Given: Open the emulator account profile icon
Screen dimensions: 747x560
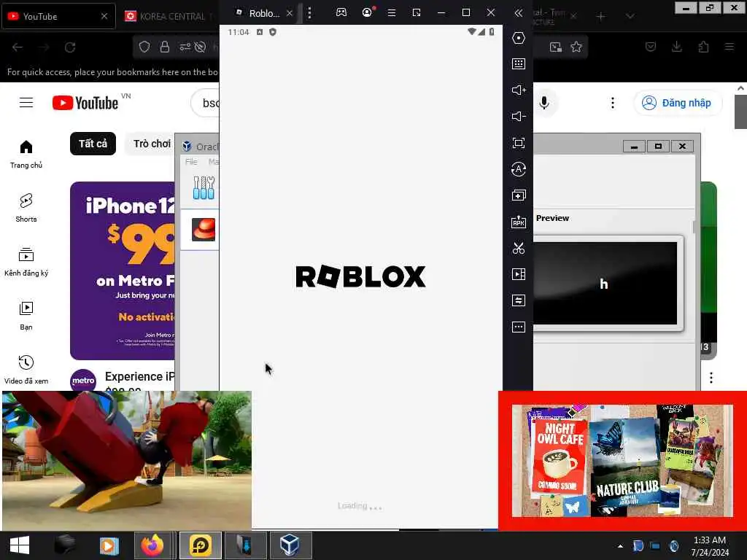Looking at the screenshot, I should pos(367,12).
